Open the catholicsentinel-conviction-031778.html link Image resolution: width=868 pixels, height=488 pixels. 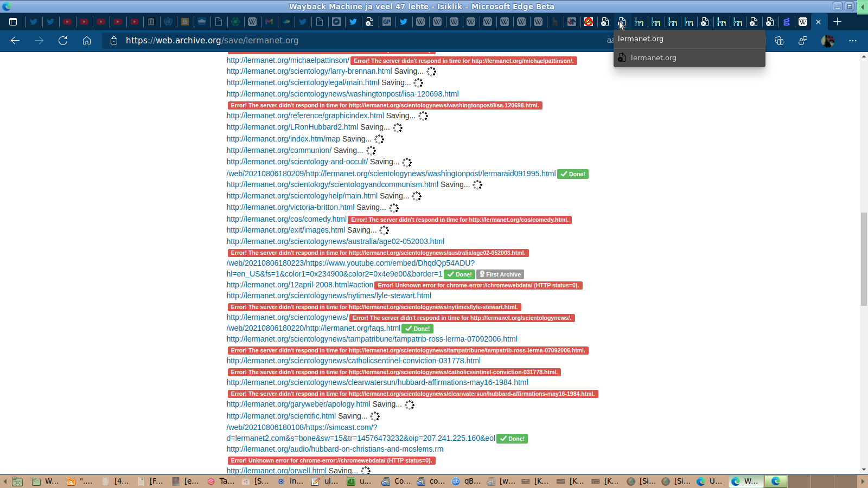[x=354, y=361]
